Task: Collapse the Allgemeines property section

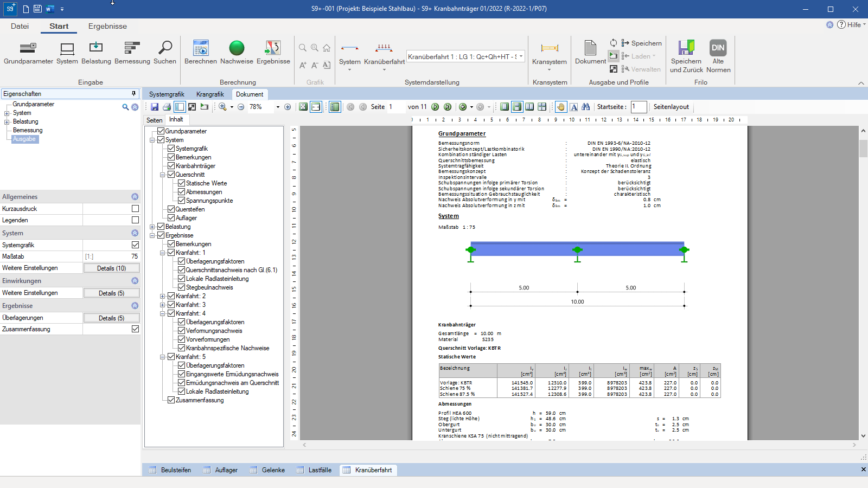Action: pyautogui.click(x=135, y=197)
